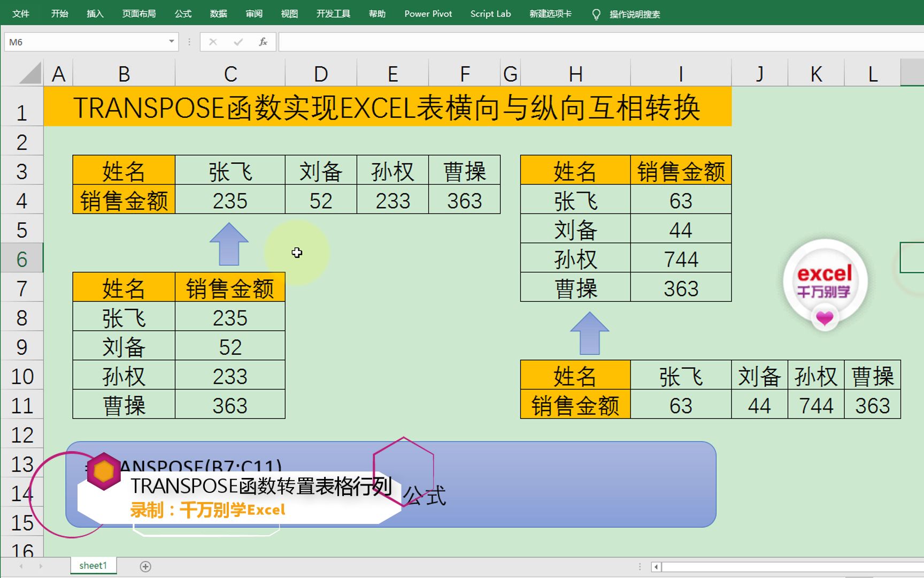Select cell C4 with value 235

[x=230, y=200]
